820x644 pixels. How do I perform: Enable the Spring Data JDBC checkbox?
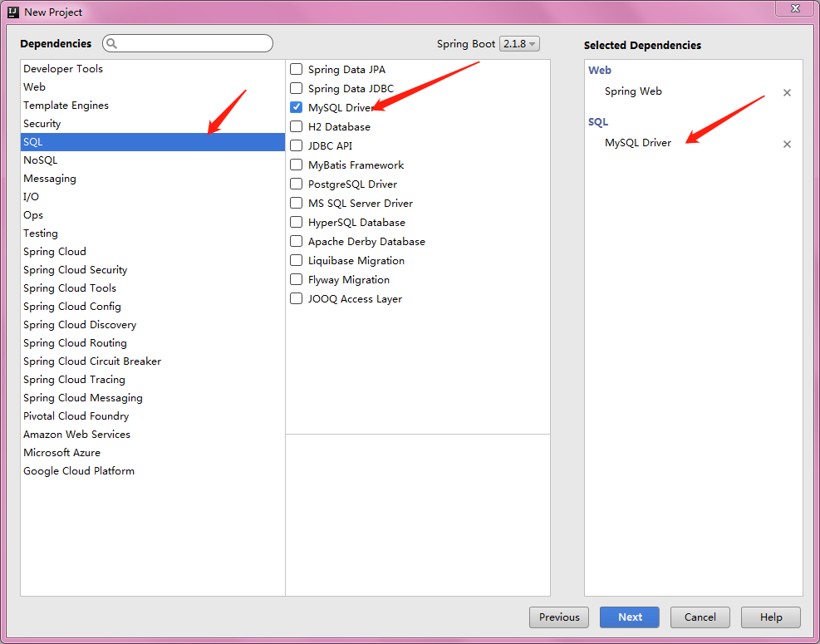(296, 88)
